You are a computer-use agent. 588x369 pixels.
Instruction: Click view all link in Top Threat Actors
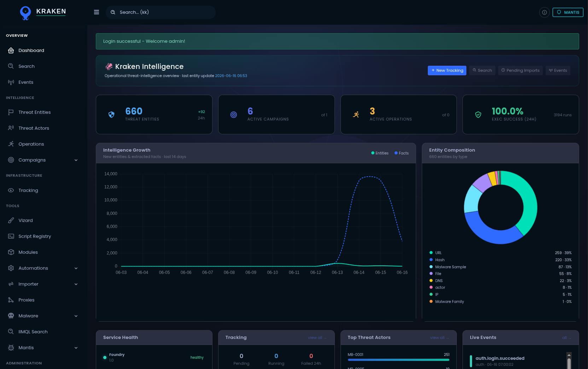pyautogui.click(x=439, y=338)
